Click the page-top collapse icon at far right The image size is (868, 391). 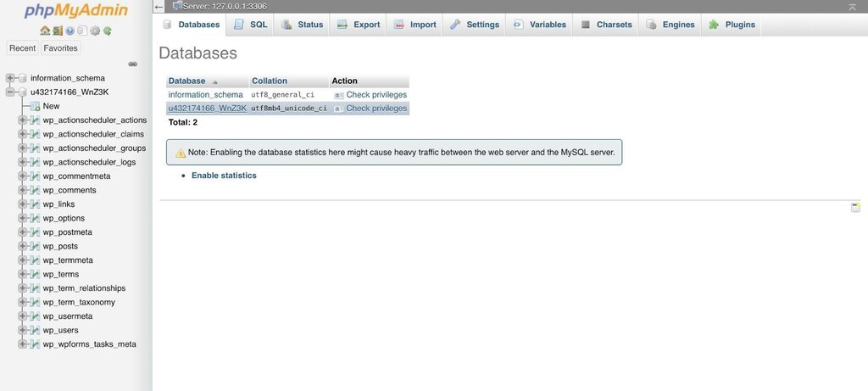click(852, 7)
